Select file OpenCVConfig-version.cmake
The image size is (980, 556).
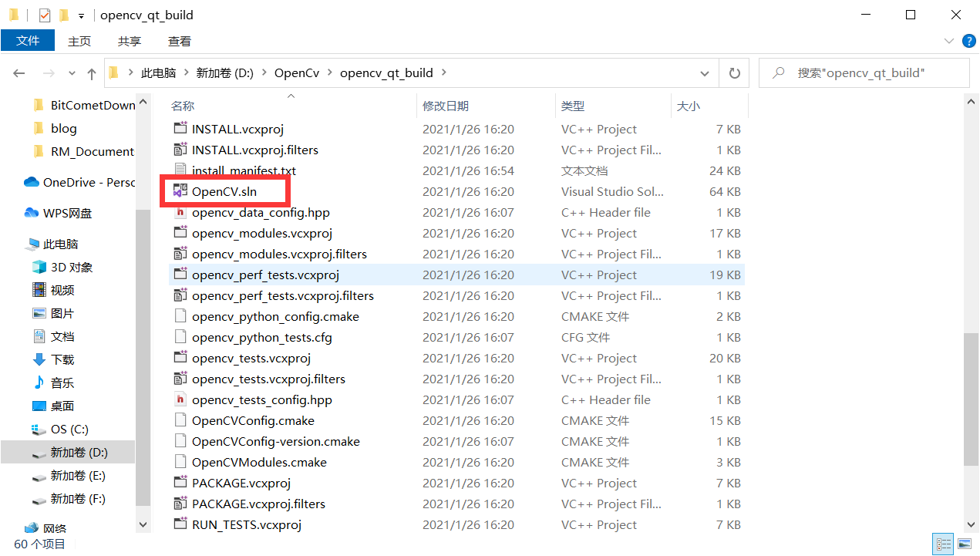click(456, 441)
